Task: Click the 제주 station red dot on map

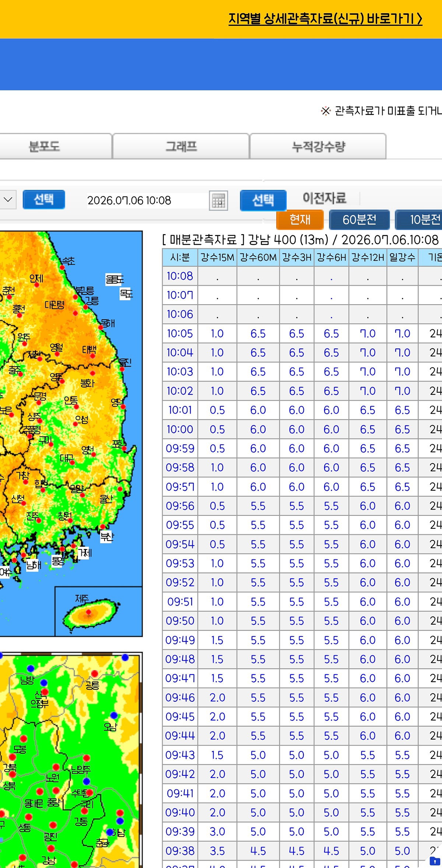Action: coord(88,612)
